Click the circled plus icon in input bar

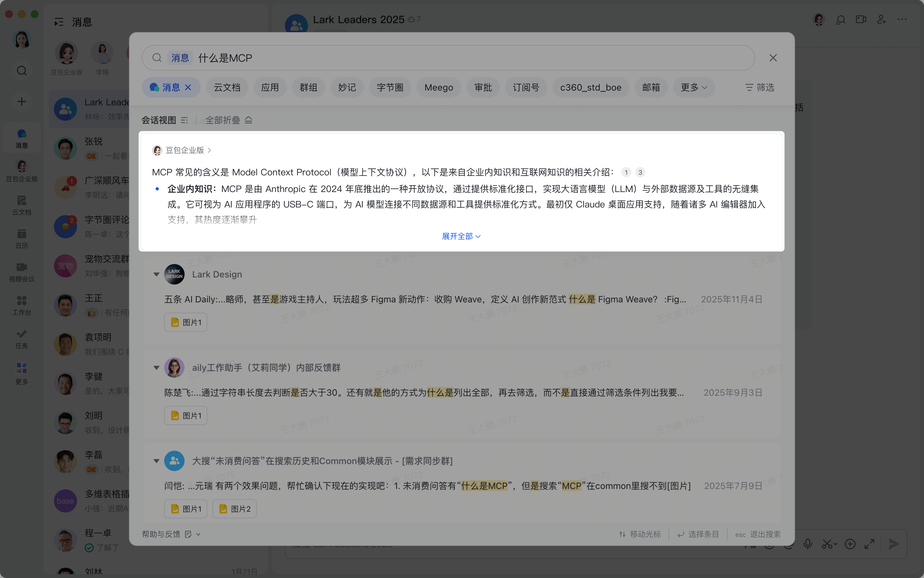pos(850,544)
